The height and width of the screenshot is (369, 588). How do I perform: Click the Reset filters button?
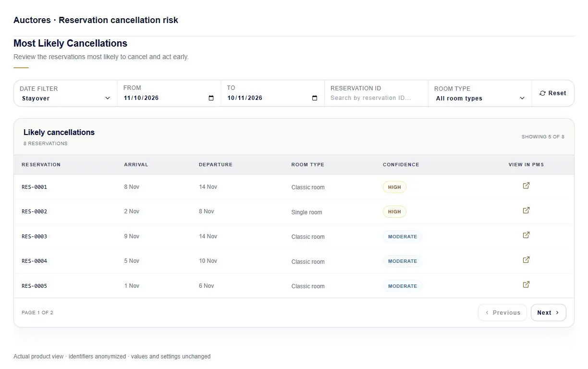(553, 93)
